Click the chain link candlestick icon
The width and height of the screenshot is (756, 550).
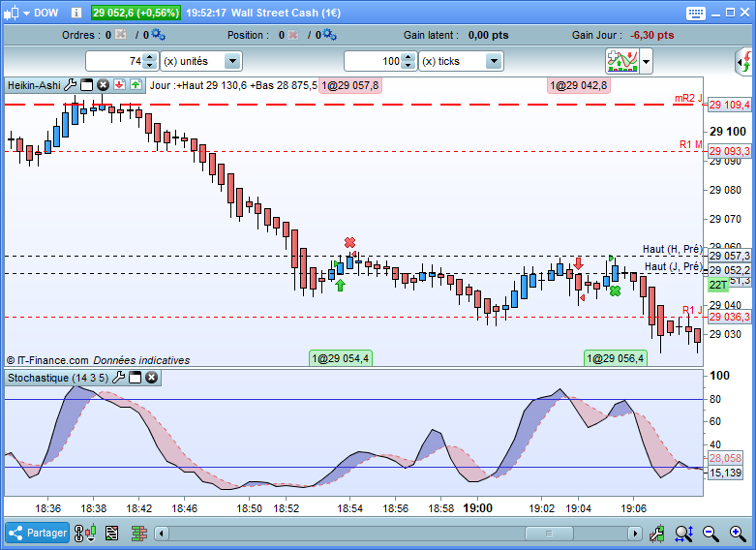(x=85, y=533)
